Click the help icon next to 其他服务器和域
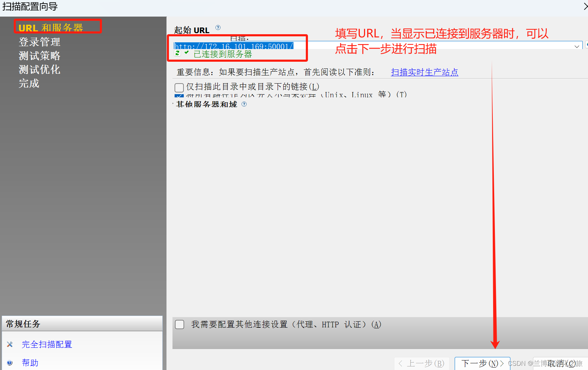Viewport: 588px width, 370px height. tap(243, 104)
